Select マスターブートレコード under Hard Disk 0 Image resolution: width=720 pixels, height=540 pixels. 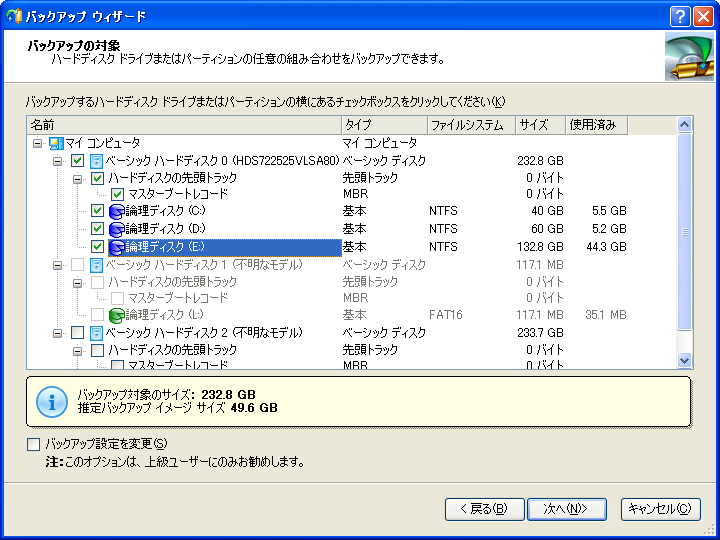point(178,194)
